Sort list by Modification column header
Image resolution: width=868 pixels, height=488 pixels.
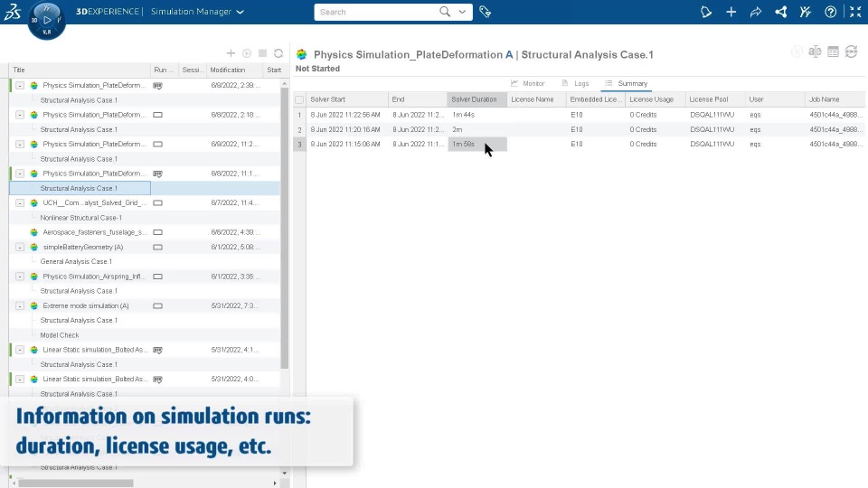[233, 70]
